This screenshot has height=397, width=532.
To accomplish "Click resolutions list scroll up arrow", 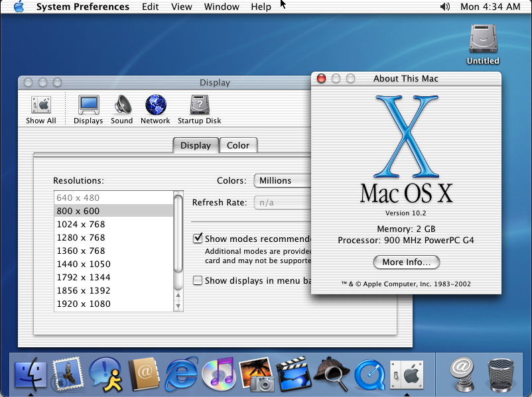I will click(178, 296).
